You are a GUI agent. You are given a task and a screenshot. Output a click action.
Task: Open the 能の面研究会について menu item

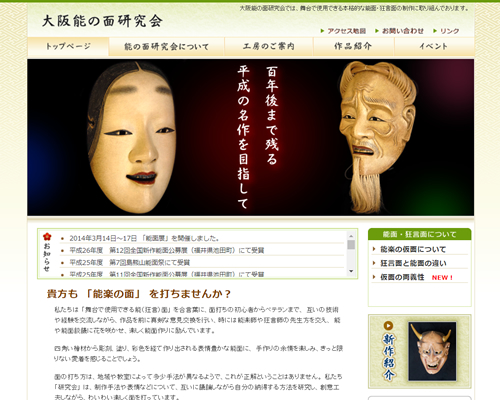167,47
